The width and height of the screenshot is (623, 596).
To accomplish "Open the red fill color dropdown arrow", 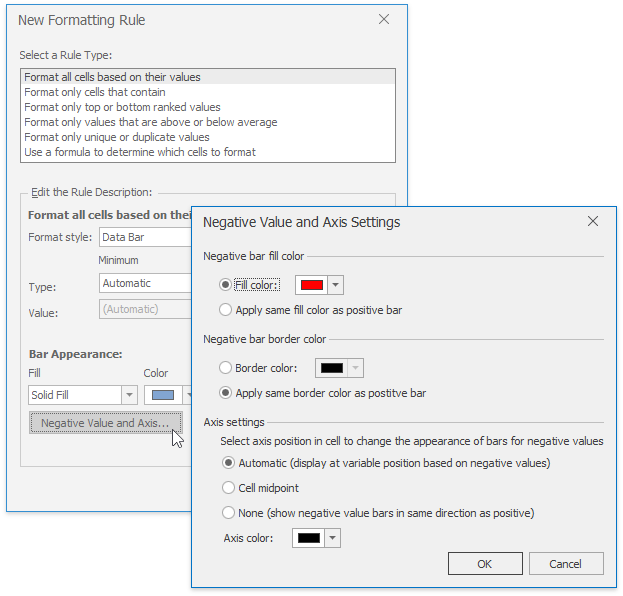I will (x=336, y=285).
